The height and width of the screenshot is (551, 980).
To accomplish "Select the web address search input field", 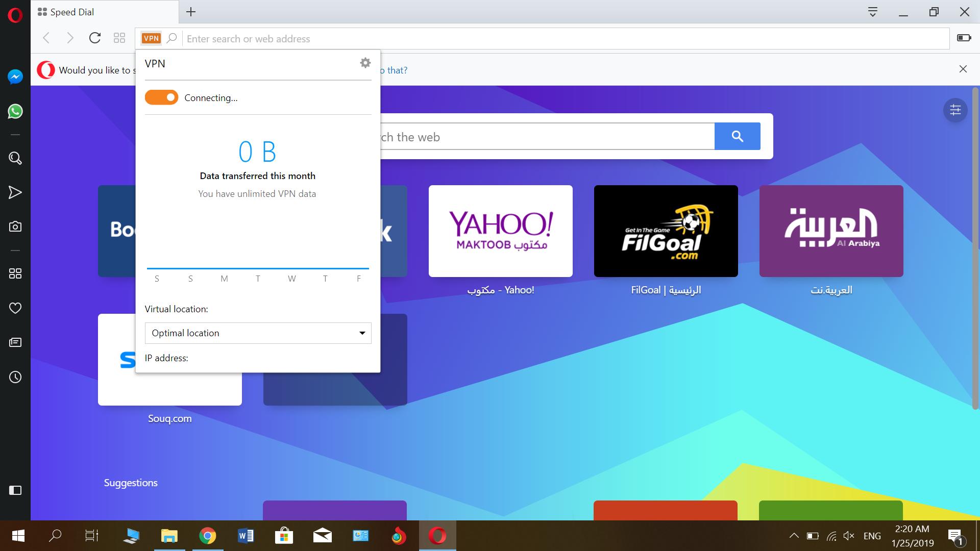I will coord(566,38).
